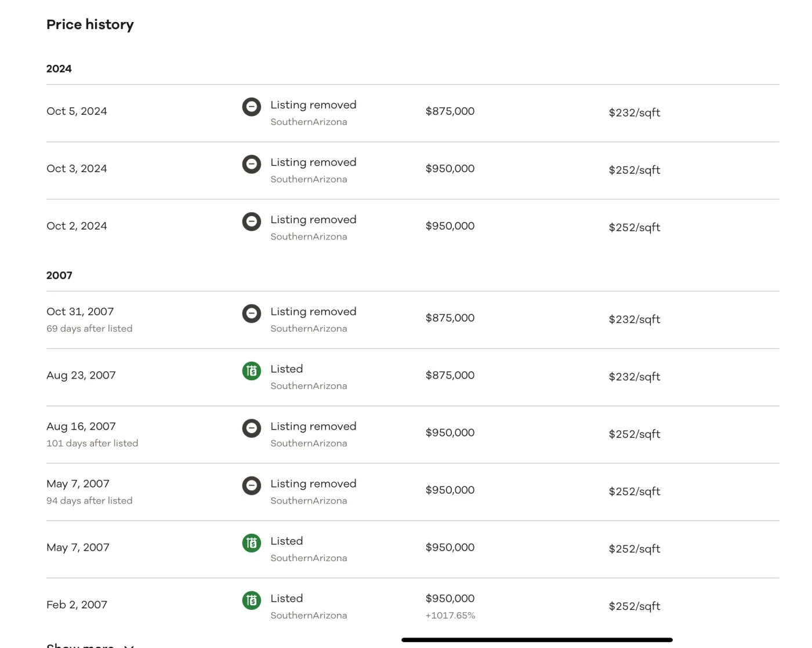Click the green Listed icon for Aug 23, 2007
This screenshot has width=812, height=648.
click(x=251, y=371)
